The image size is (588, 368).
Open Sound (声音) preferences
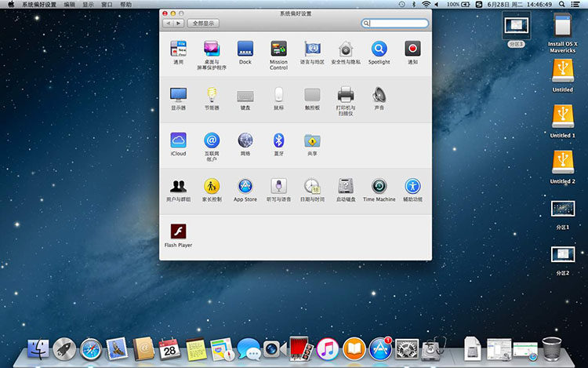pyautogui.click(x=379, y=98)
